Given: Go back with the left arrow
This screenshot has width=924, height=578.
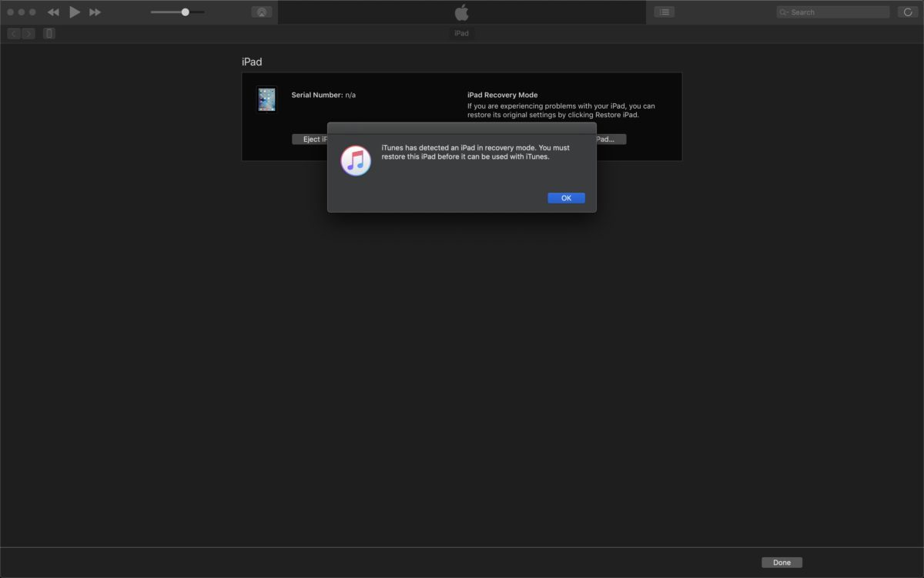Looking at the screenshot, I should click(14, 33).
